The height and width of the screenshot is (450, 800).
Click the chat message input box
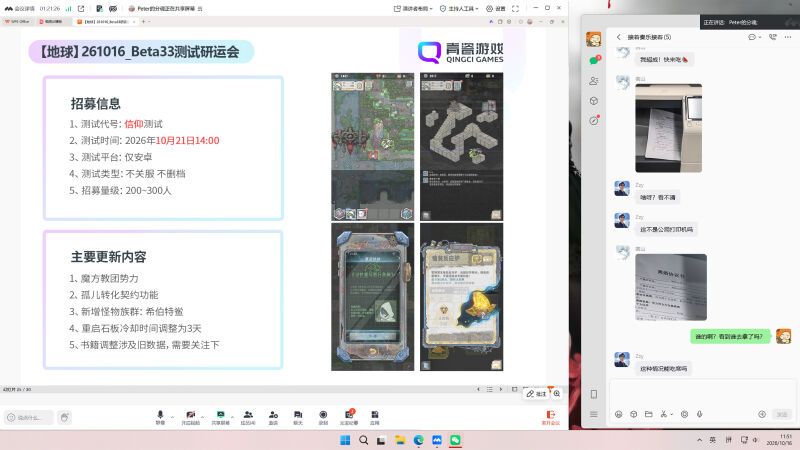(x=702, y=393)
